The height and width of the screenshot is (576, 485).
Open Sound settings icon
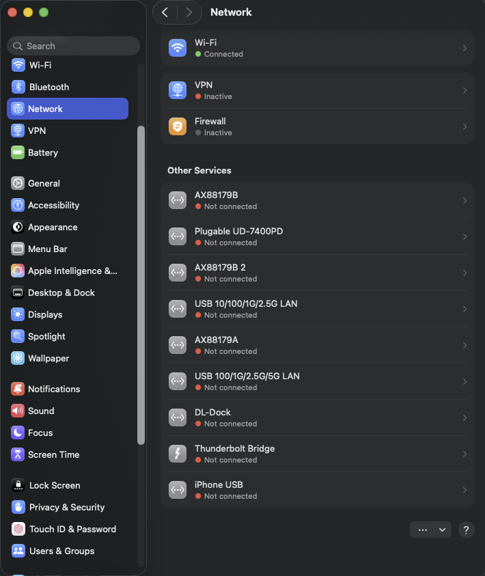click(18, 411)
